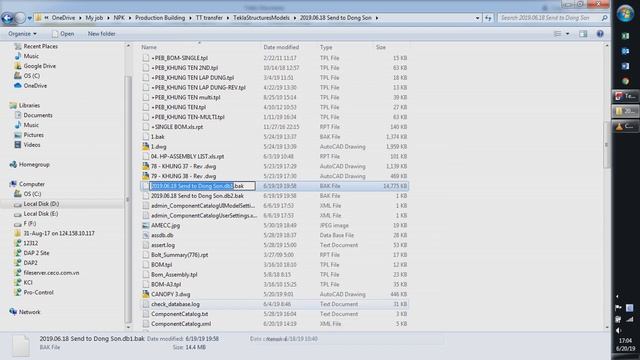This screenshot has width=640, height=360.
Task: Select Network in navigation pane
Action: (29, 312)
